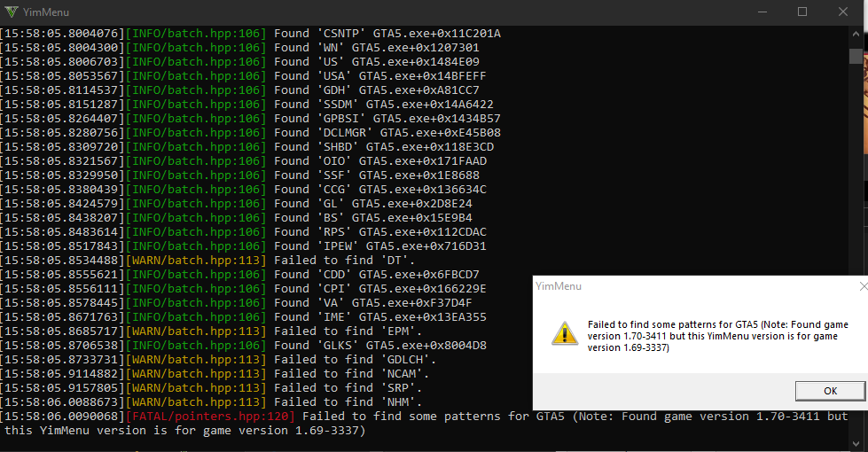The image size is (868, 452).
Task: Close the YimMenu console window
Action: click(843, 12)
